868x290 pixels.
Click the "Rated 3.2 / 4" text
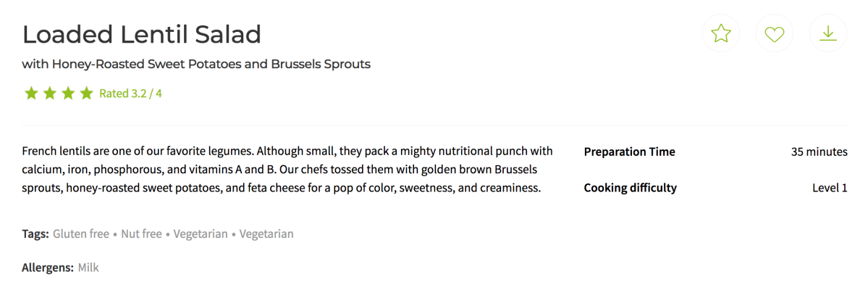(x=130, y=94)
